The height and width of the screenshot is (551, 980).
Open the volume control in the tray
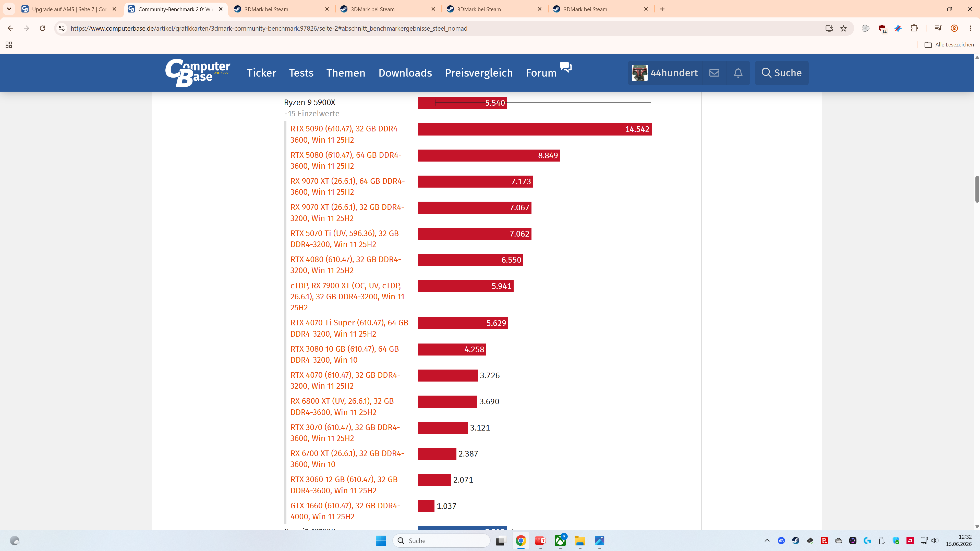pos(934,540)
